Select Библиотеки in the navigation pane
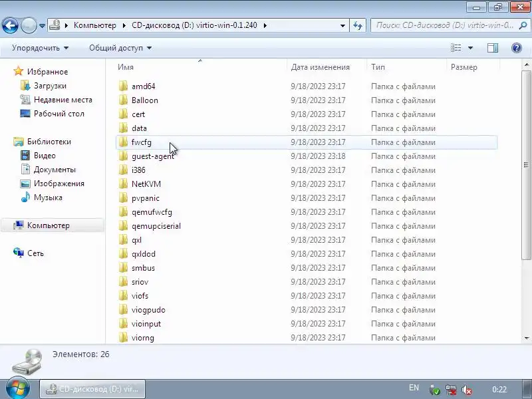Image resolution: width=532 pixels, height=399 pixels. 49,142
